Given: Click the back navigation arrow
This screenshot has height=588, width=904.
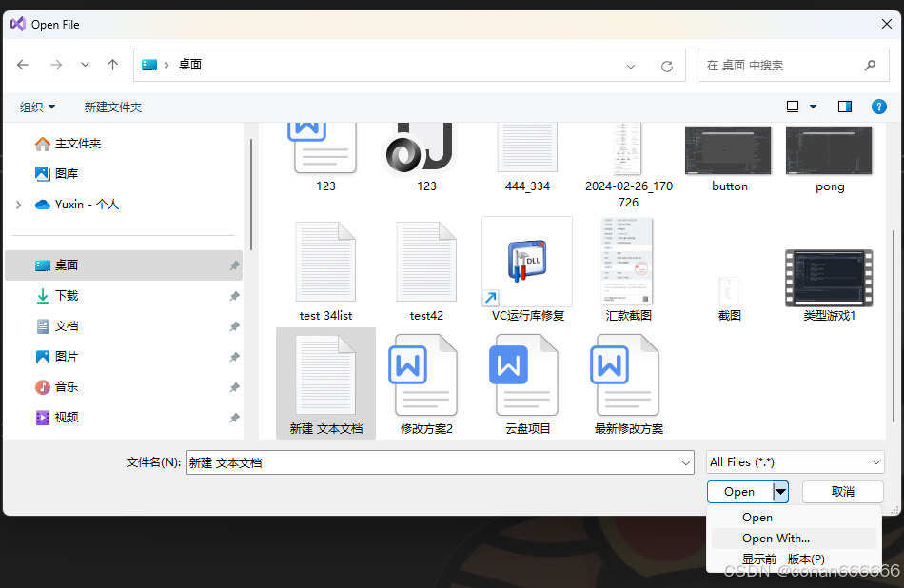Looking at the screenshot, I should (23, 65).
